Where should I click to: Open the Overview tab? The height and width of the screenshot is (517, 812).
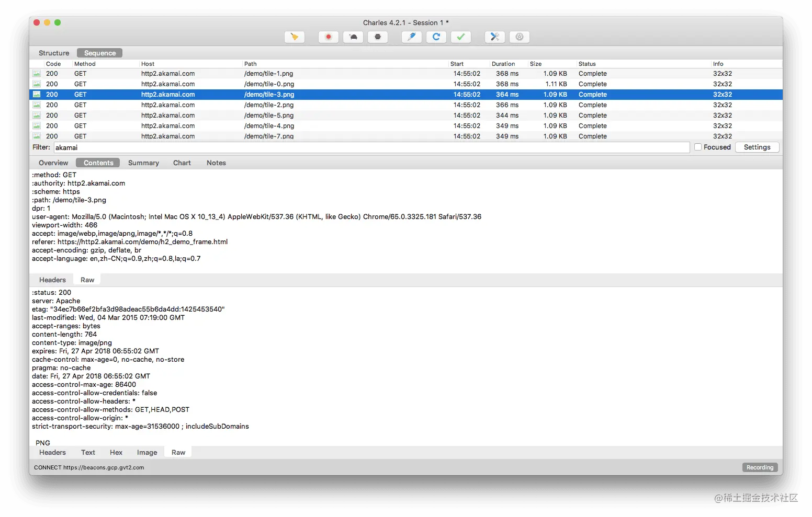click(53, 163)
